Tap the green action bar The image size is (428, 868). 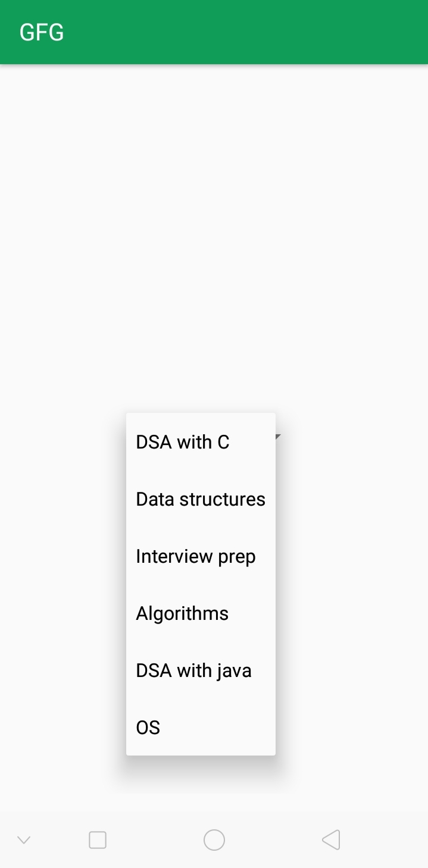tap(214, 32)
